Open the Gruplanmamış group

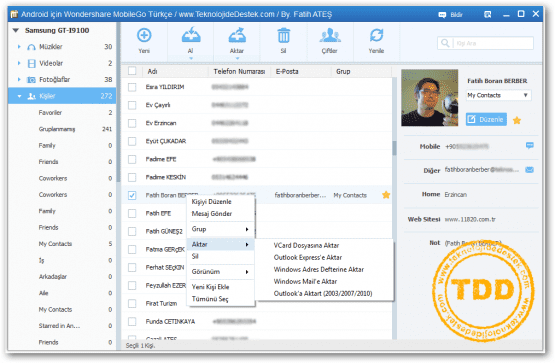click(x=62, y=129)
